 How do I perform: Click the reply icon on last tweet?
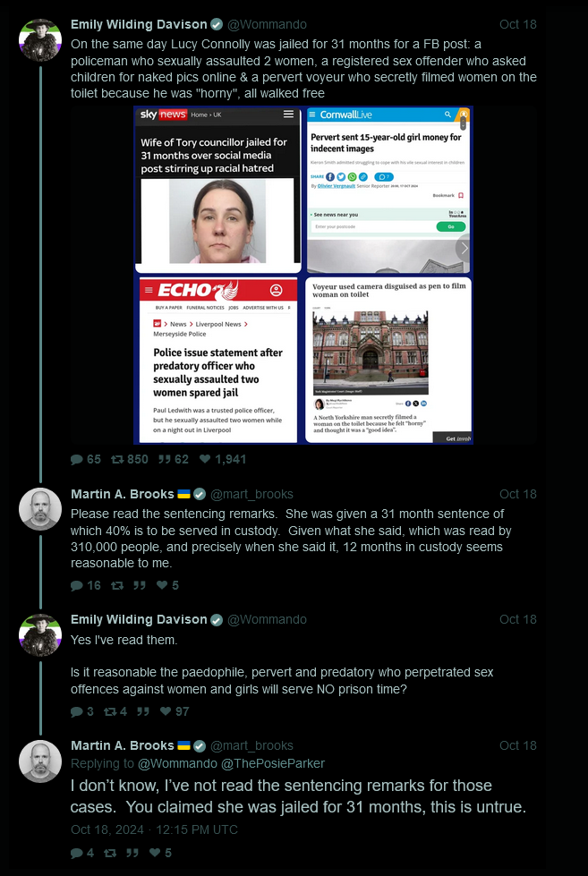77,853
